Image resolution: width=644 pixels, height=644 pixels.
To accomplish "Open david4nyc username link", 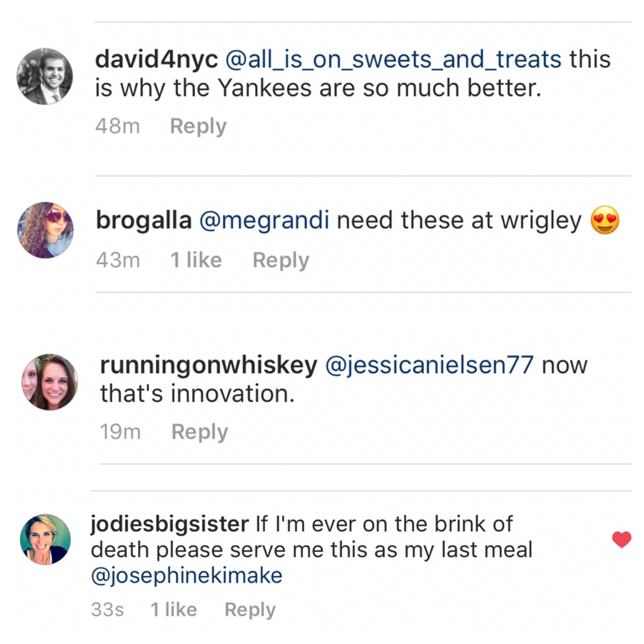I will [x=156, y=60].
